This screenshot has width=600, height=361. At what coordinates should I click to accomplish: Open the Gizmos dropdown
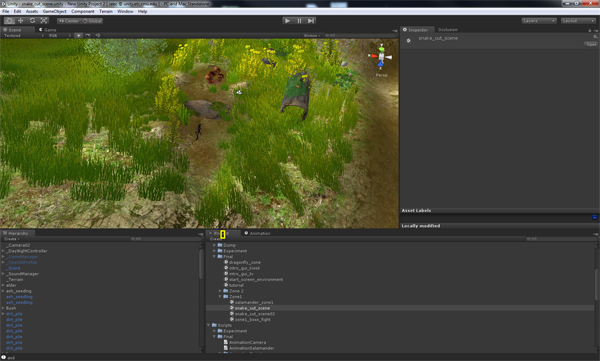312,35
